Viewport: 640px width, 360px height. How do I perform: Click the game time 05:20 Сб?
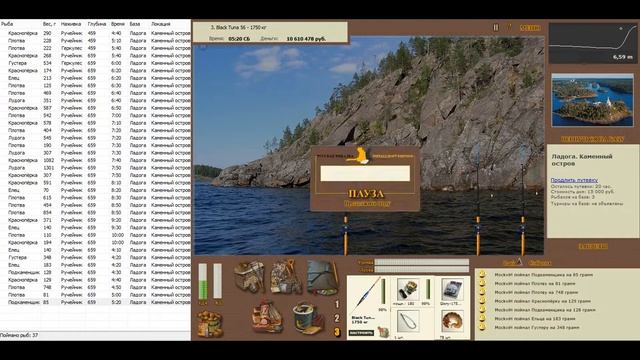239,39
